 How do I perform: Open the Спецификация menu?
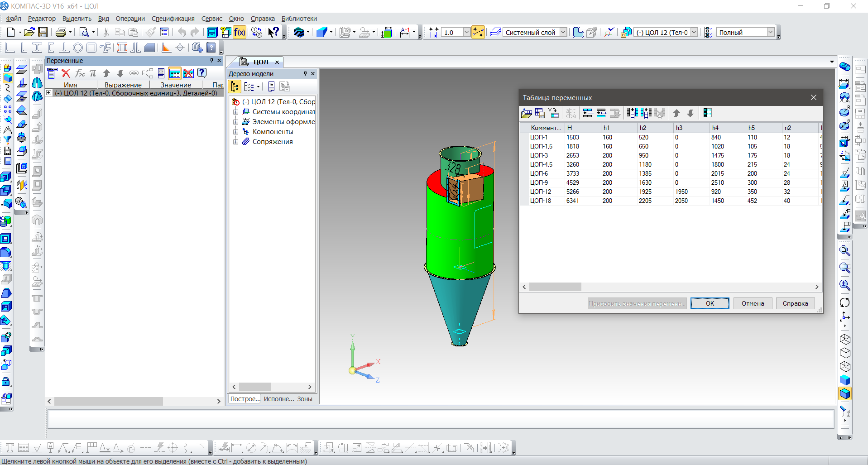[x=173, y=19]
